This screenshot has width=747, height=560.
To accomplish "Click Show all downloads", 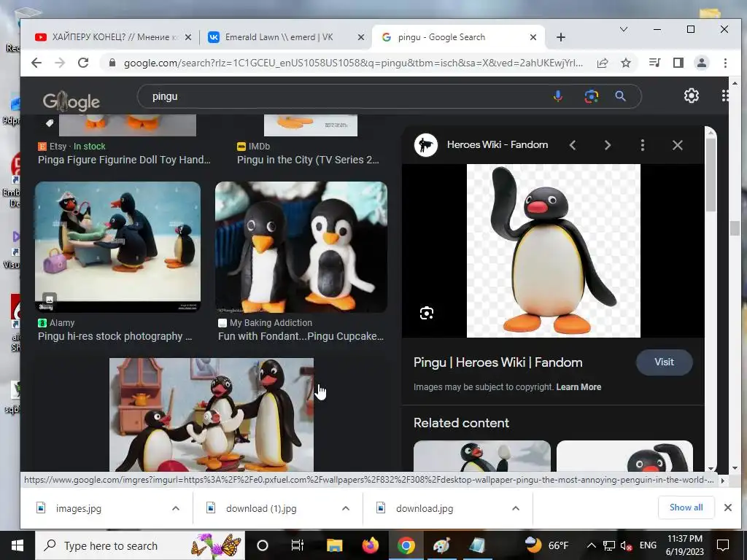I will (686, 507).
